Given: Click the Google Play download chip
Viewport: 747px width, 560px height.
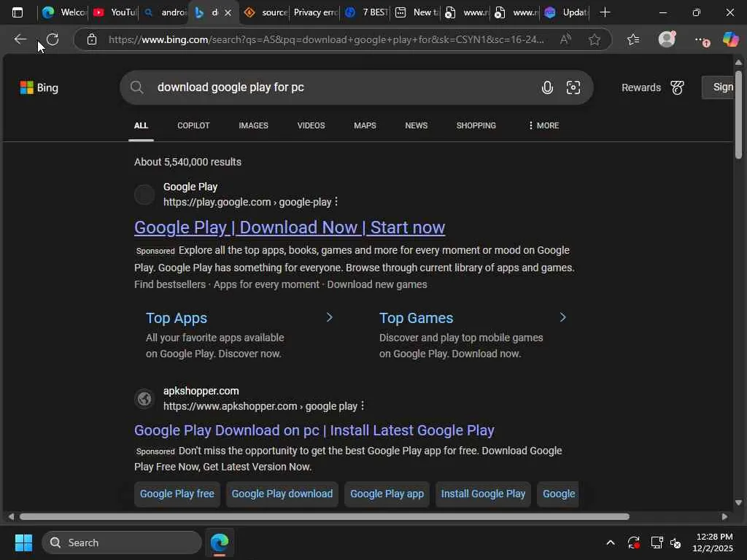Looking at the screenshot, I should pyautogui.click(x=282, y=494).
